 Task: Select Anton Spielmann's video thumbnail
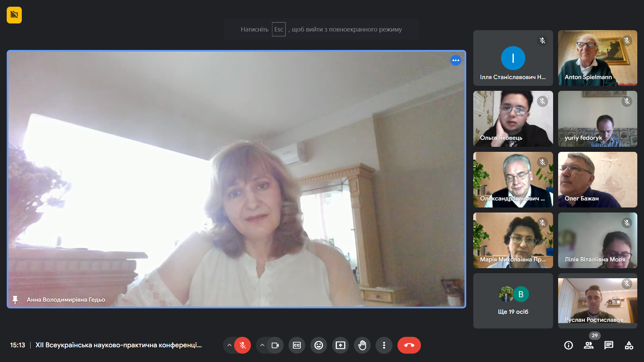coord(597,58)
